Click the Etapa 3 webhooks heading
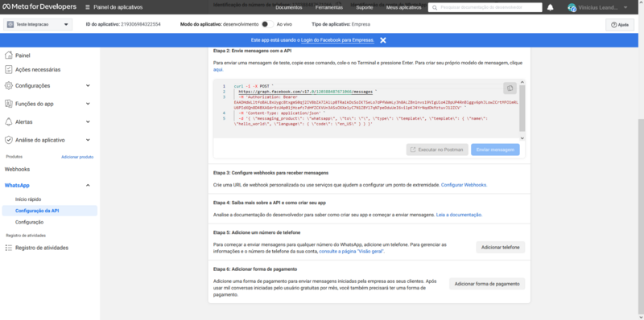Screen dimensions: 644x320 [270, 173]
